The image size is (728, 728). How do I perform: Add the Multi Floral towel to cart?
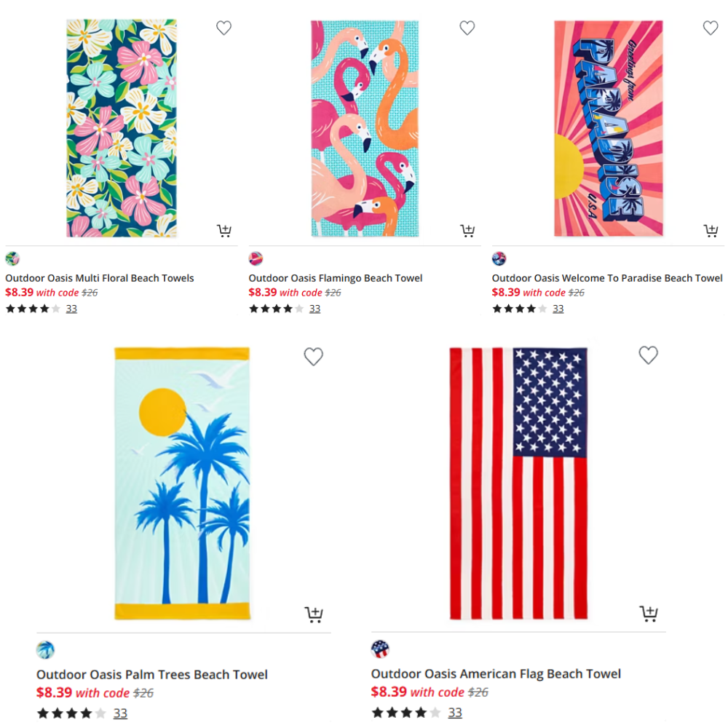224,230
